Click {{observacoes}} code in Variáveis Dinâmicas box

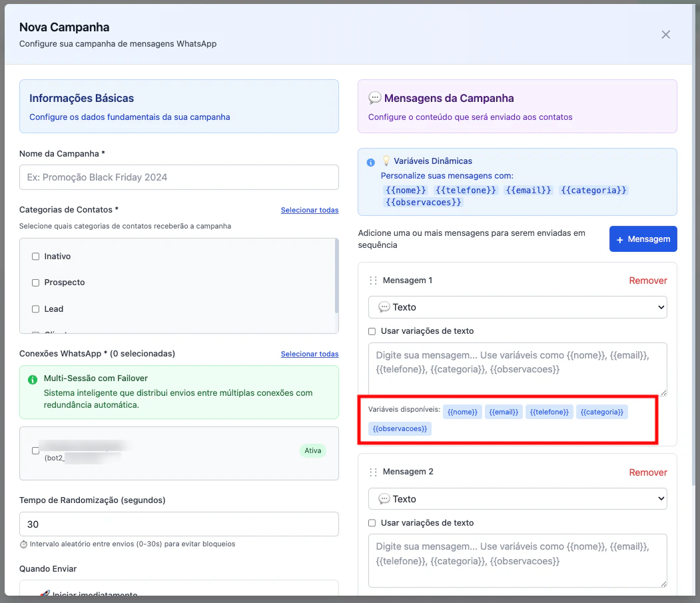coord(423,203)
